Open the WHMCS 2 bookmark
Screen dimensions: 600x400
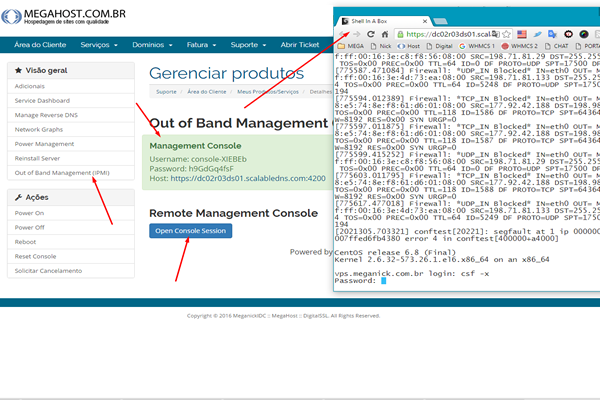[x=520, y=46]
